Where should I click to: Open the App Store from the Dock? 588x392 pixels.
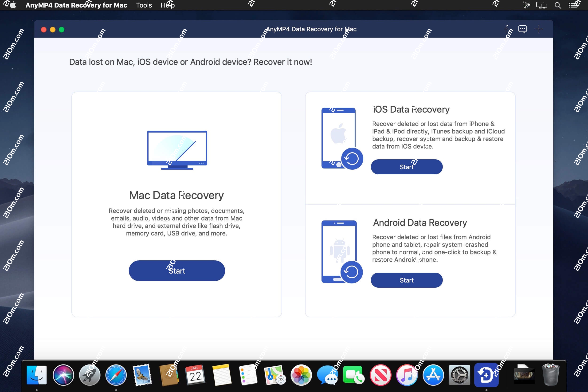coord(433,375)
